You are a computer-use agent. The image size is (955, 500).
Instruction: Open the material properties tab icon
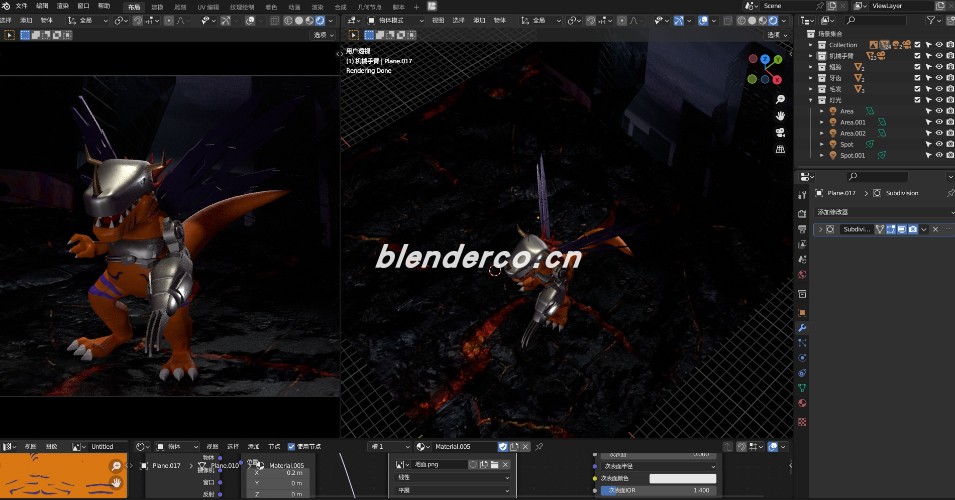802,403
